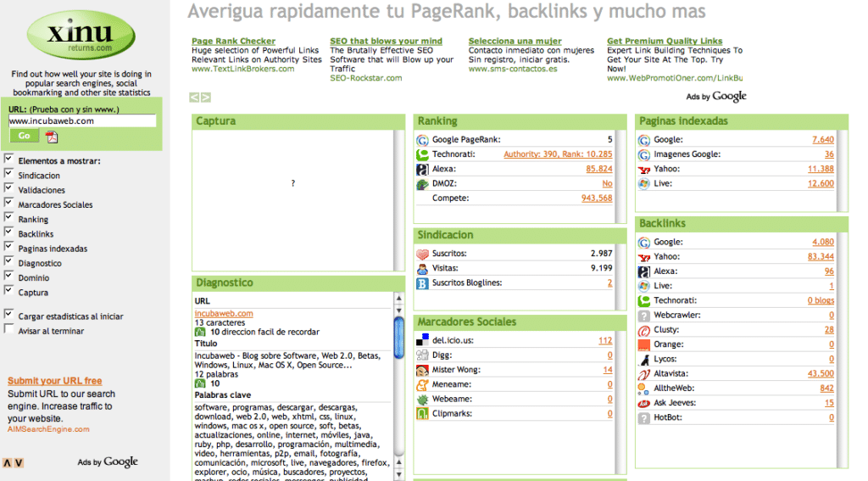Open SEO that blows your mind link
The image size is (868, 481).
pyautogui.click(x=386, y=41)
